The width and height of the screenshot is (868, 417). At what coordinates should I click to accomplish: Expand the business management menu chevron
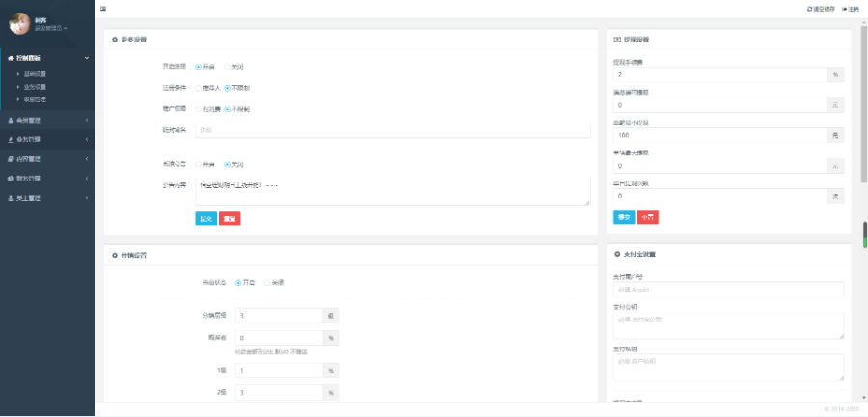tap(87, 139)
